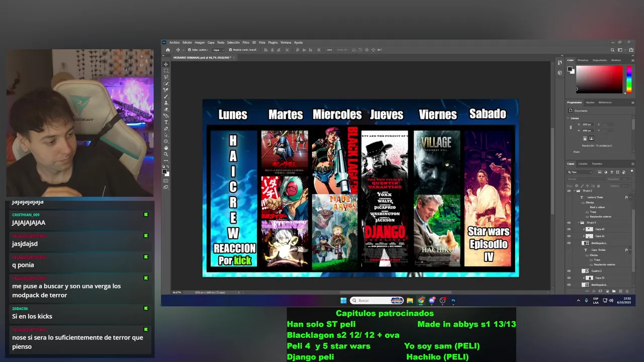Toggle visibility of layer Capa 43
Viewport: 644px width, 362px height.
point(569,229)
